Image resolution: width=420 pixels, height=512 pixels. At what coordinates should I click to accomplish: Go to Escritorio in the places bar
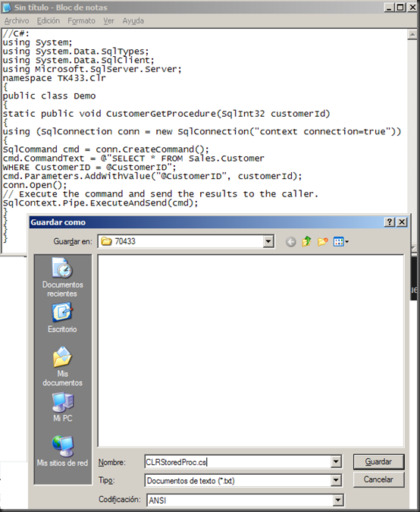pos(62,318)
